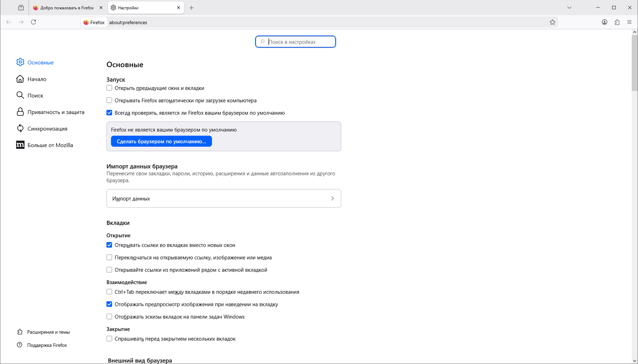
Task: Toggle the default browser check checkbox
Action: (x=109, y=113)
